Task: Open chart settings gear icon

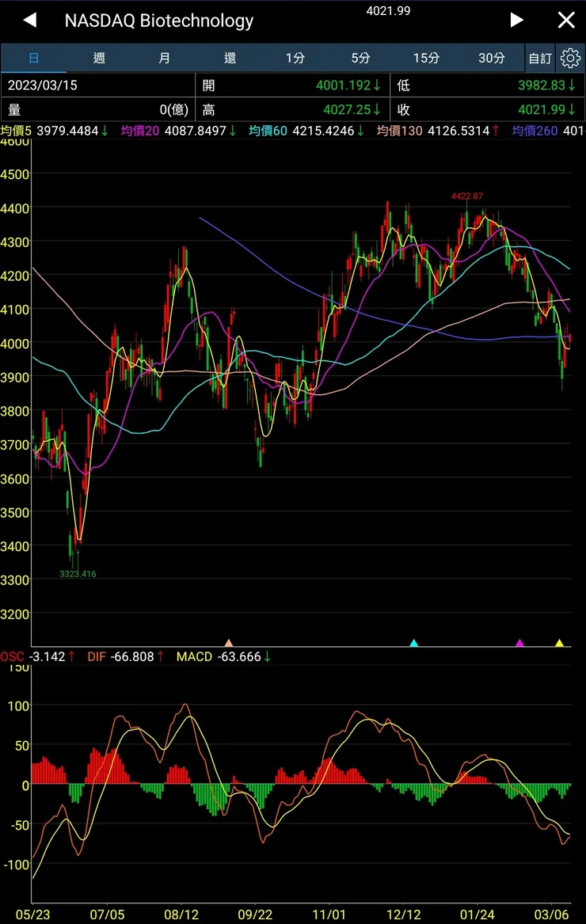Action: 570,58
